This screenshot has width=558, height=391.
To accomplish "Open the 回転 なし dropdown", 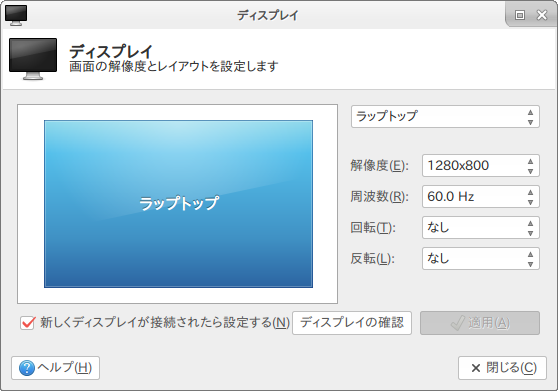I will 481,227.
